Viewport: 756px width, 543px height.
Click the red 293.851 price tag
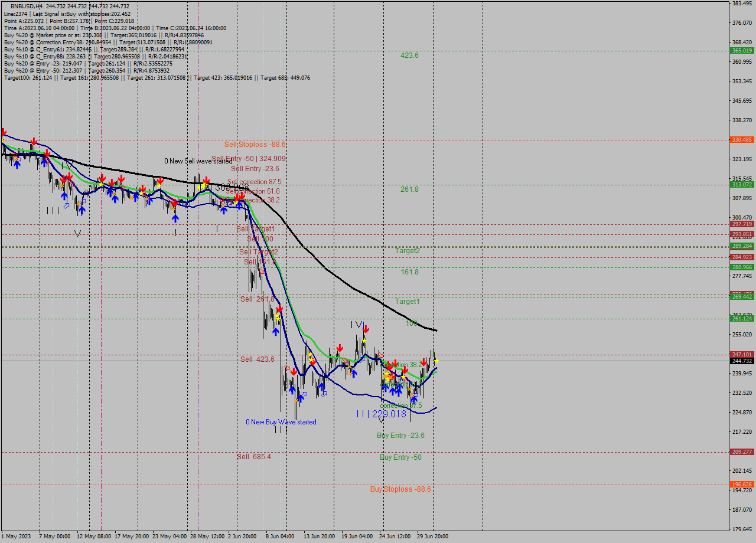coord(742,234)
